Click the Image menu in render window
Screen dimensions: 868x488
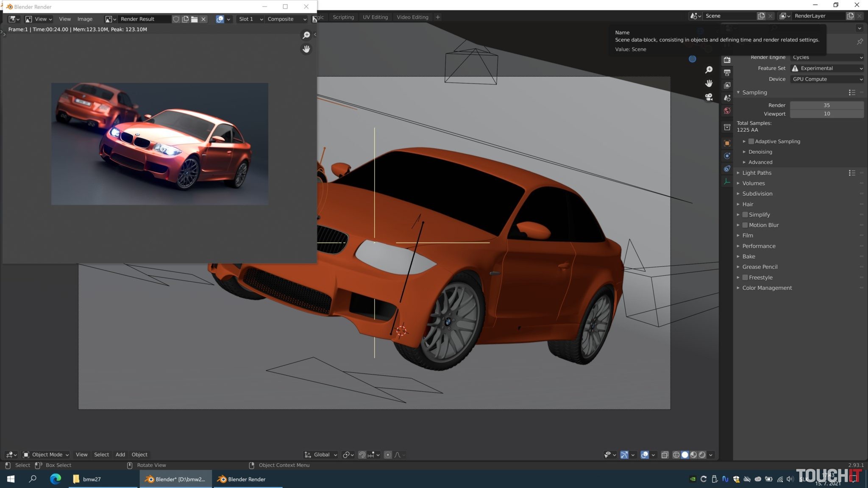[85, 19]
